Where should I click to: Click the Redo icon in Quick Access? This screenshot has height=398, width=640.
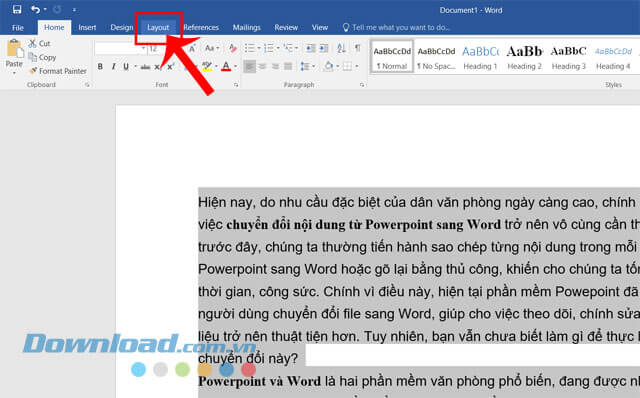(57, 9)
